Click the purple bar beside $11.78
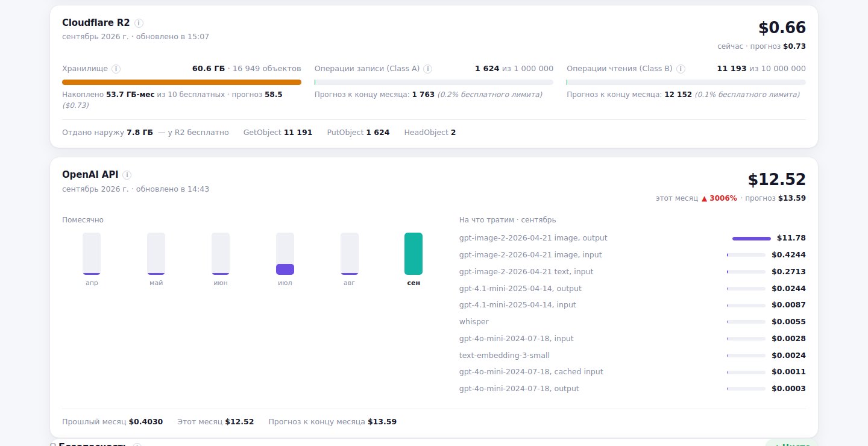Screen dimensions: 868x446 [x=752, y=239]
